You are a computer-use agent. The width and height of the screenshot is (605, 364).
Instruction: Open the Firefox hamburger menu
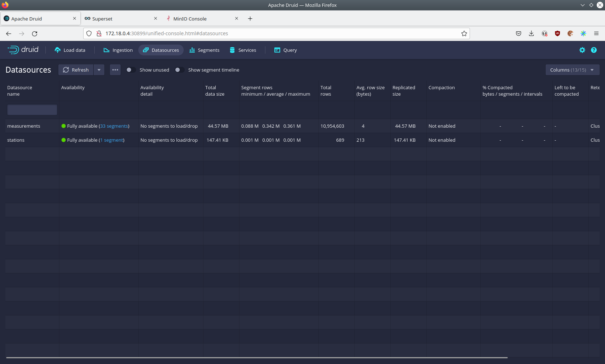click(x=596, y=33)
